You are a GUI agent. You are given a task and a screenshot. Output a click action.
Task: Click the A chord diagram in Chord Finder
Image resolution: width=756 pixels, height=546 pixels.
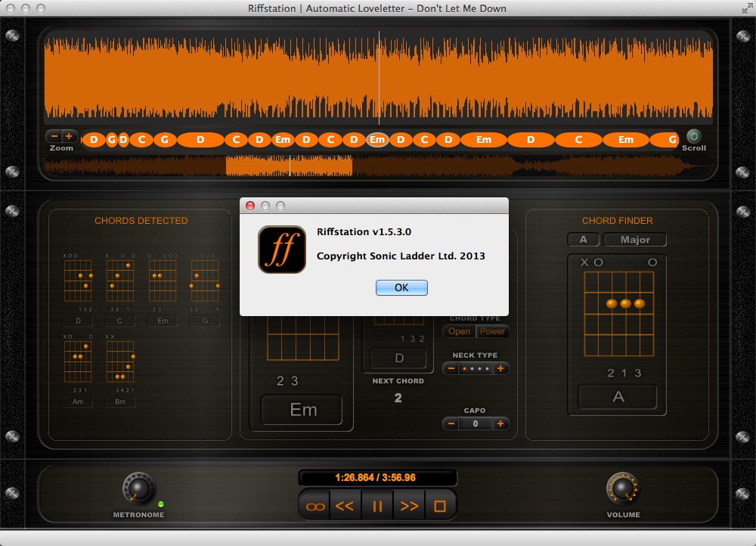point(618,314)
